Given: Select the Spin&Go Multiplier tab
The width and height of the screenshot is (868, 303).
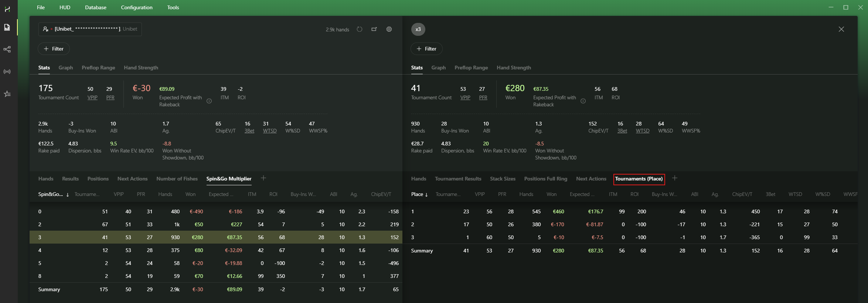Looking at the screenshot, I should (x=229, y=179).
